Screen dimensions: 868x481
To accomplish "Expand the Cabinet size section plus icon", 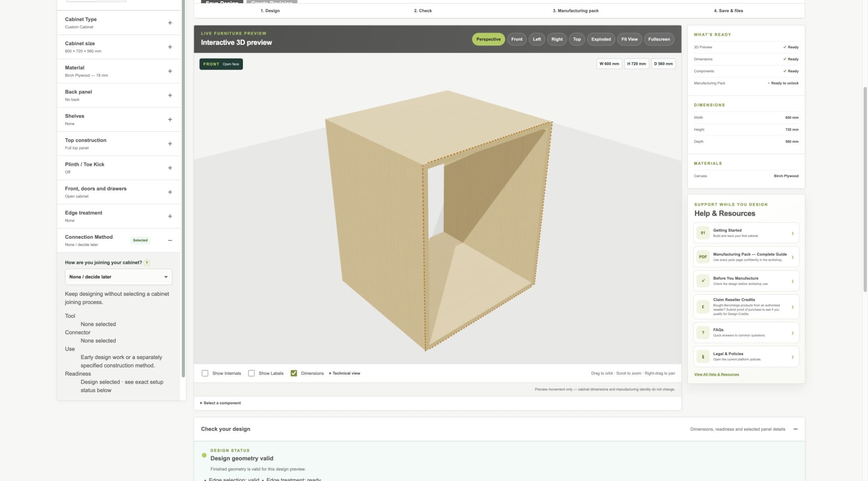I will (170, 47).
